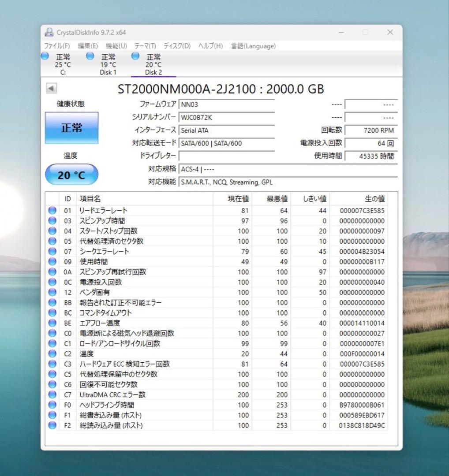
Task: Click raw value 000014110014
Action: tap(362, 323)
